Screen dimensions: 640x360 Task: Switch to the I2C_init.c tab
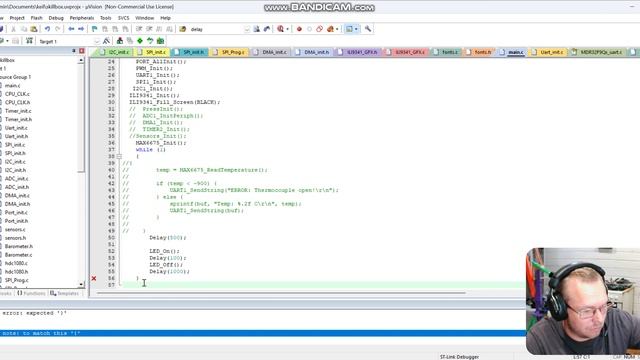(115, 52)
